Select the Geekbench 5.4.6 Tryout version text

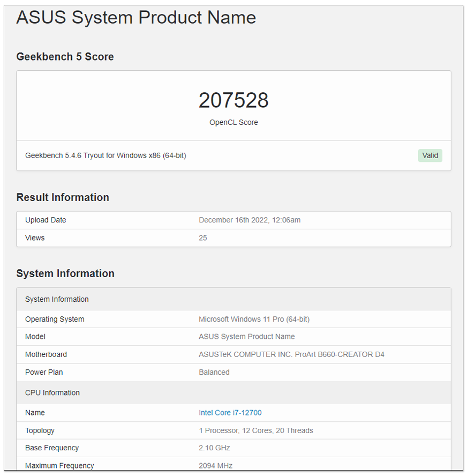(106, 156)
